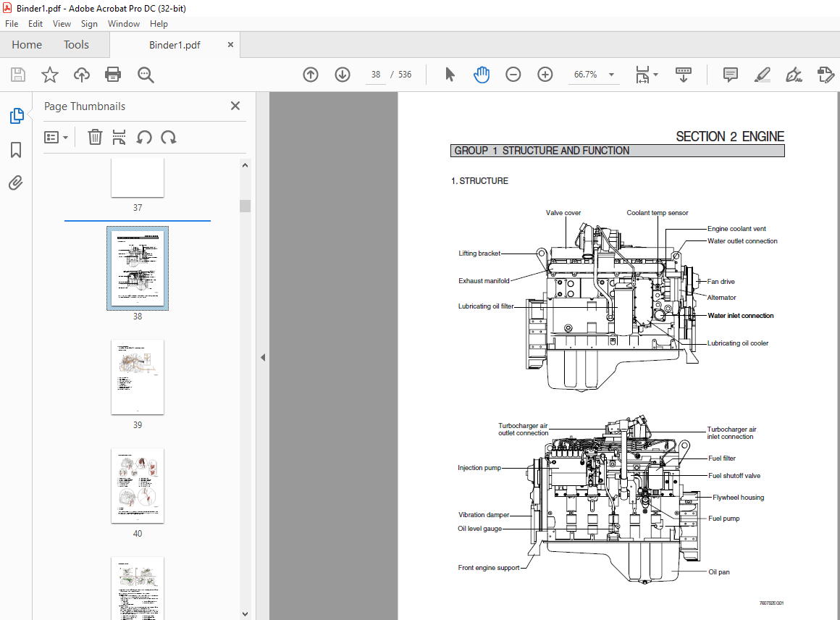Screen dimensions: 840x620
Task: Rotate page counterclockwise
Action: [x=143, y=137]
